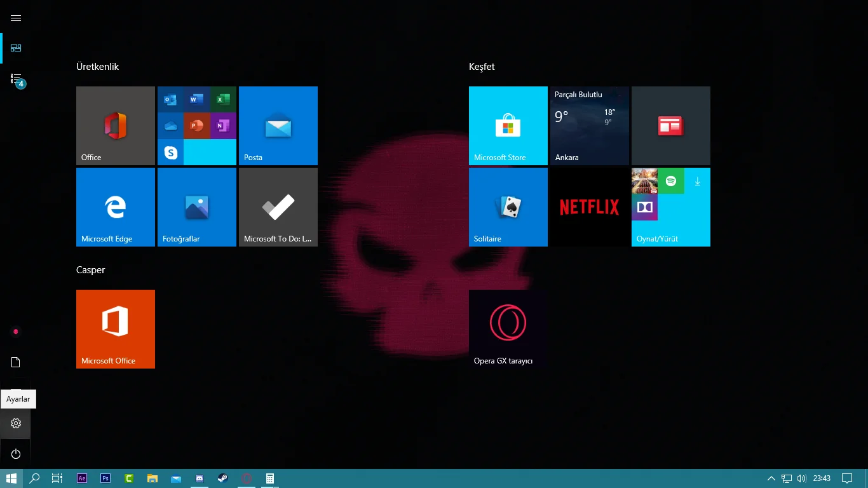The image size is (868, 488).
Task: Select the pinned tiles view
Action: pos(16,48)
